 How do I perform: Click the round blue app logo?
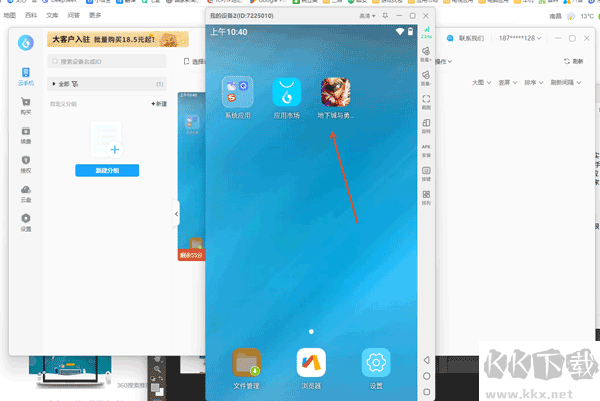[26, 42]
